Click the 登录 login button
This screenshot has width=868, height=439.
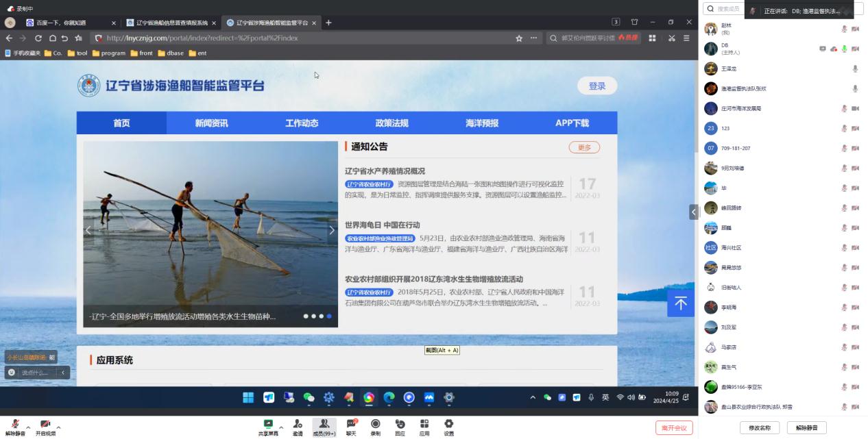(x=596, y=86)
